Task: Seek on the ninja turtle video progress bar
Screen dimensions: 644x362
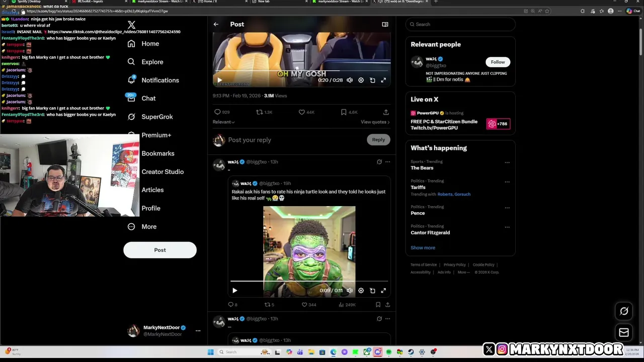Action: [309, 281]
